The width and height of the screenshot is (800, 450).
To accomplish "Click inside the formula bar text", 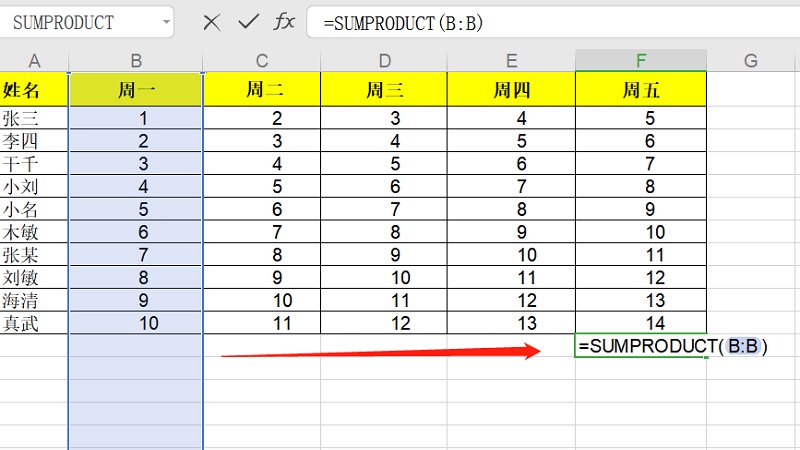I will [x=550, y=22].
